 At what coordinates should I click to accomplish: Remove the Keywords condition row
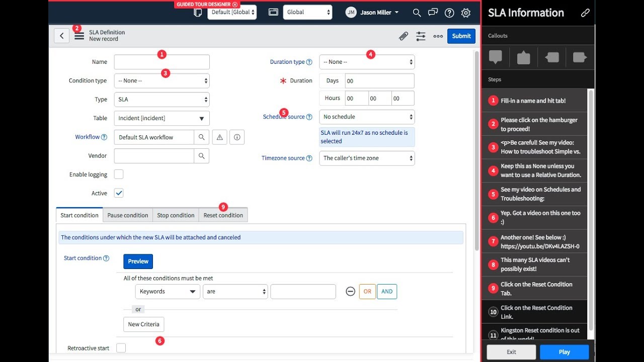(x=351, y=292)
